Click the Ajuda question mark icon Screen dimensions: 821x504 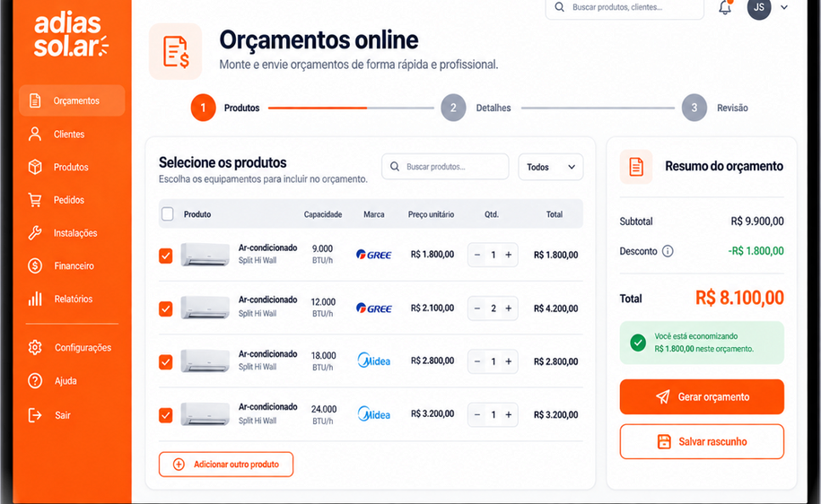click(35, 380)
